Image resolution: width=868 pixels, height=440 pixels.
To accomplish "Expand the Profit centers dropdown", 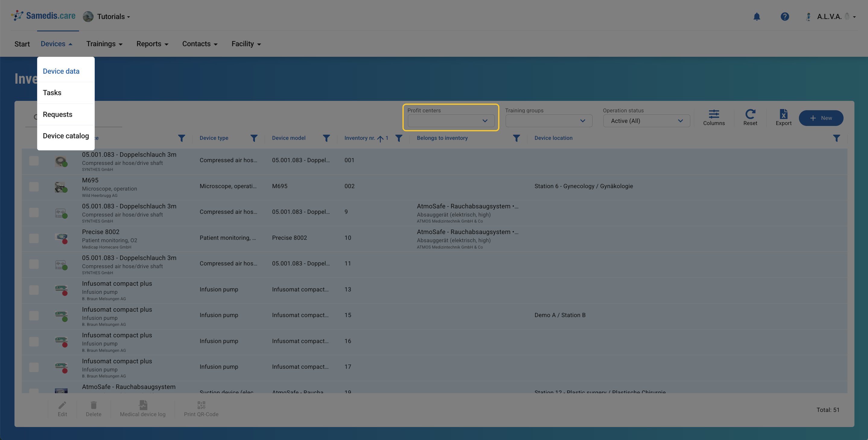I will (x=451, y=121).
